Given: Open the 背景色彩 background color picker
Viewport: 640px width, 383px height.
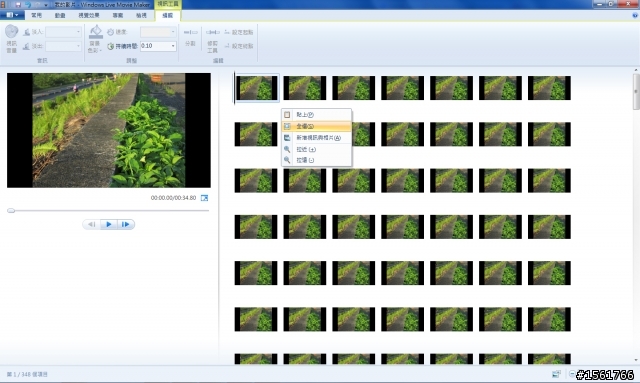Looking at the screenshot, I should (95, 39).
